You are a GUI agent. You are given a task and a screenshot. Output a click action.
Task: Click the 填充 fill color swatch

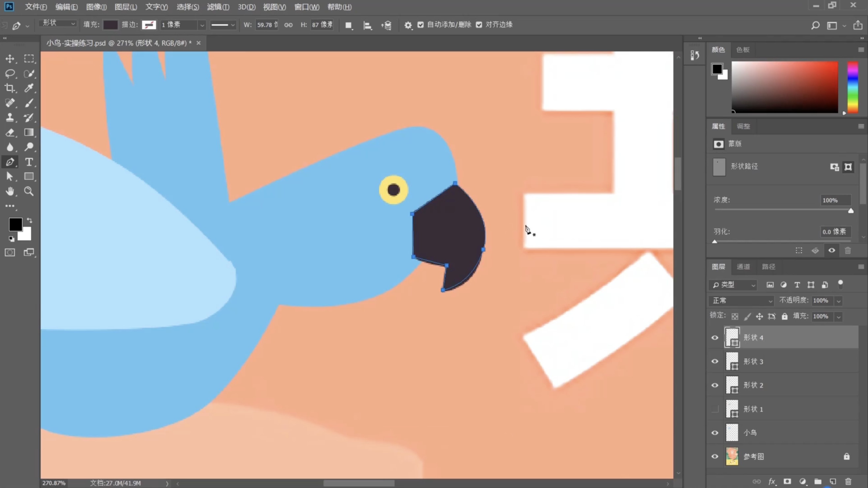click(110, 25)
